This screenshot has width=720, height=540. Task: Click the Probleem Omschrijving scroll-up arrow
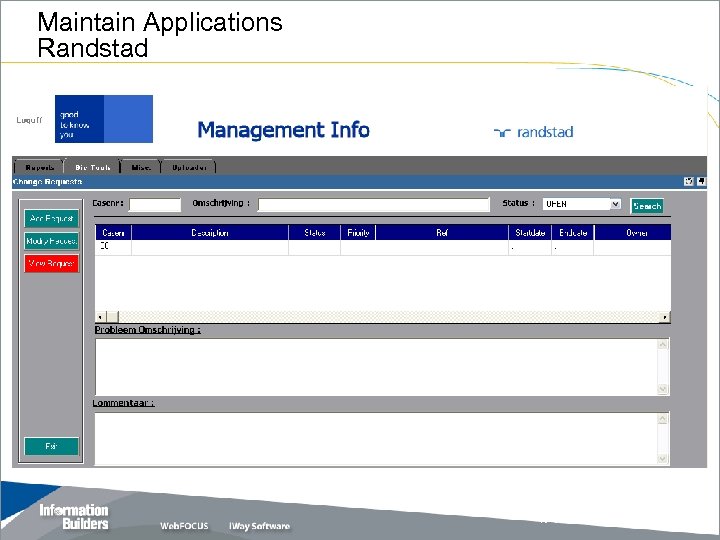tap(663, 344)
